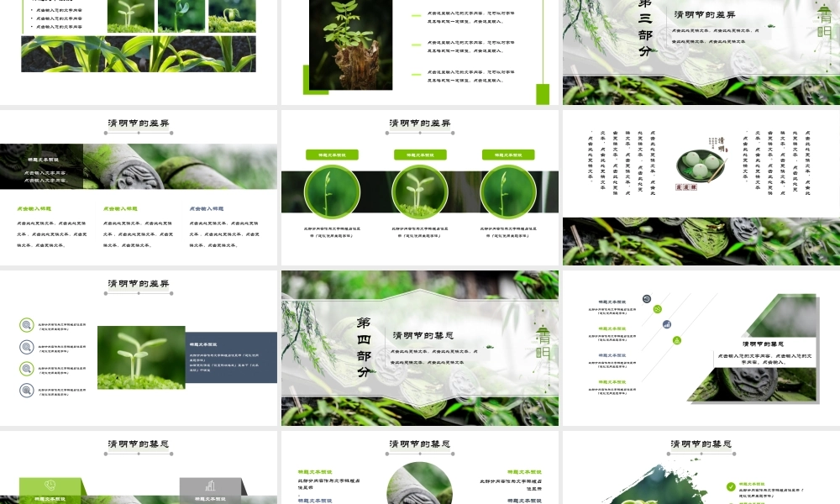Click the red seal stamp under dumplings bowl
The width and height of the screenshot is (840, 504).
(x=686, y=187)
